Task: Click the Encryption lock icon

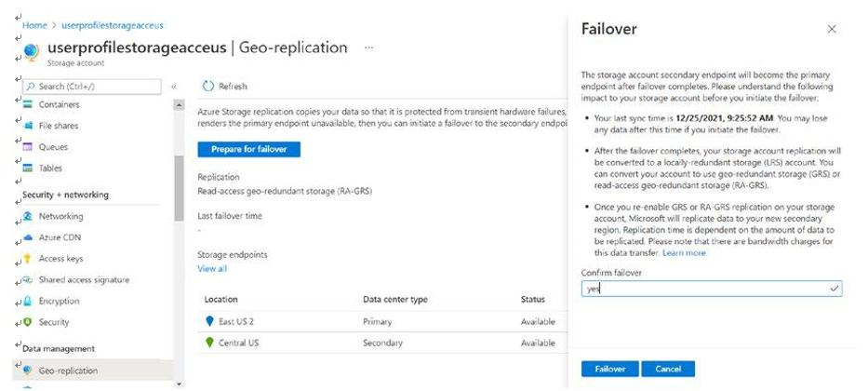Action: click(x=28, y=301)
